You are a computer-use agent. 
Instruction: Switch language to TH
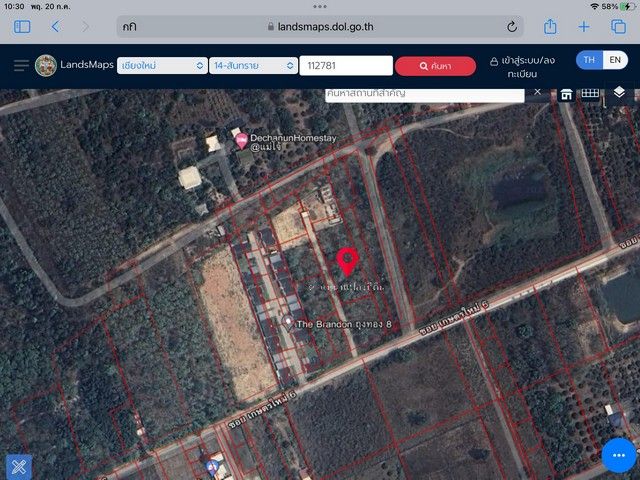[x=589, y=60]
